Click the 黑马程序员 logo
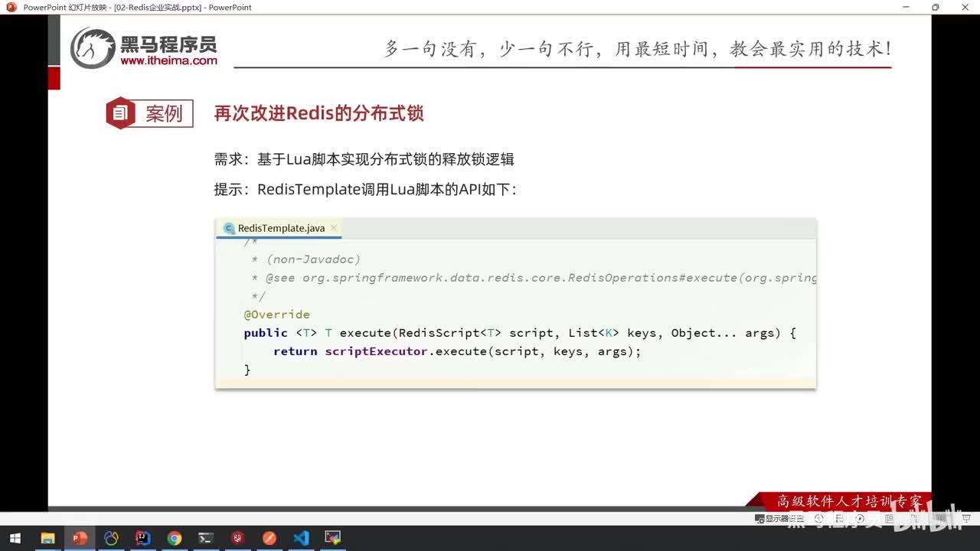 click(x=144, y=47)
